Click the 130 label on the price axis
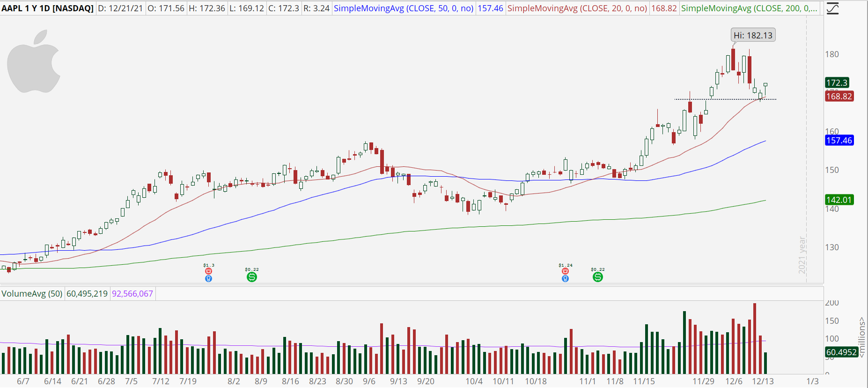868x388 pixels. tap(832, 247)
